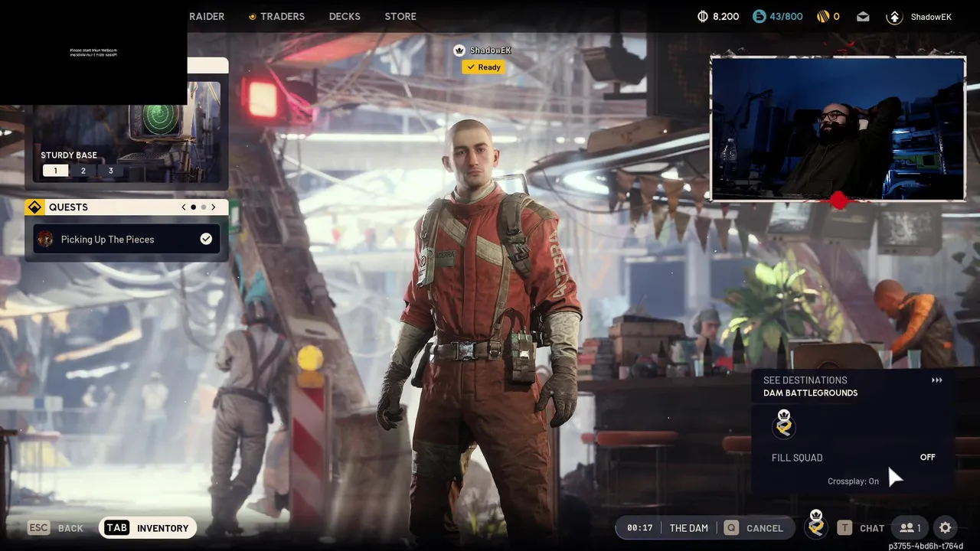Image resolution: width=980 pixels, height=551 pixels.
Task: Click the crown icon above the character
Action: [x=459, y=51]
